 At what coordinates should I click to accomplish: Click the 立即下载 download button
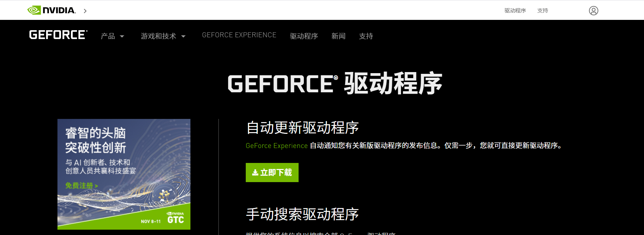click(272, 173)
